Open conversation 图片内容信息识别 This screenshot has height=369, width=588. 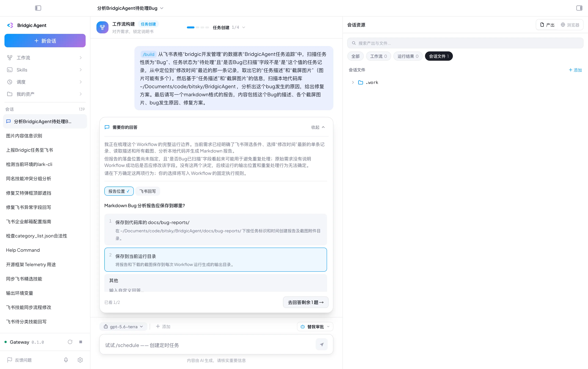pos(45,136)
